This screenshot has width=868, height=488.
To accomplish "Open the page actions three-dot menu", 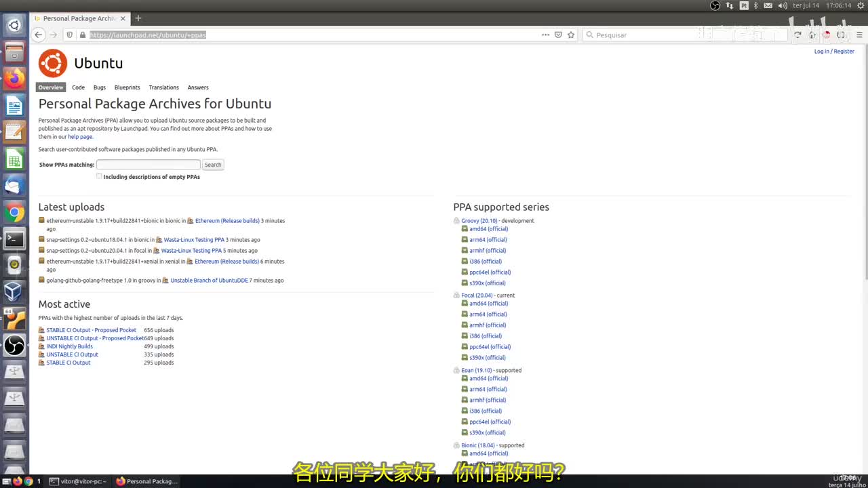I will click(x=545, y=35).
